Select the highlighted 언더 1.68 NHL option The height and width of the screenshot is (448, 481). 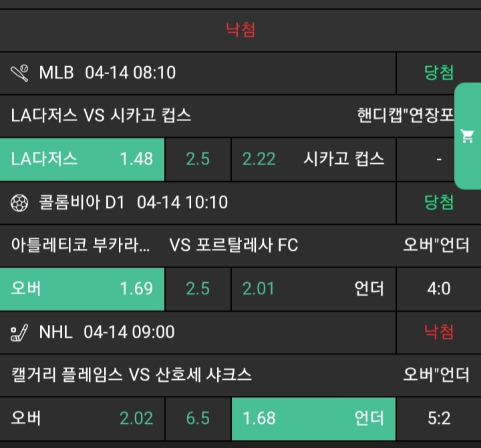(313, 419)
